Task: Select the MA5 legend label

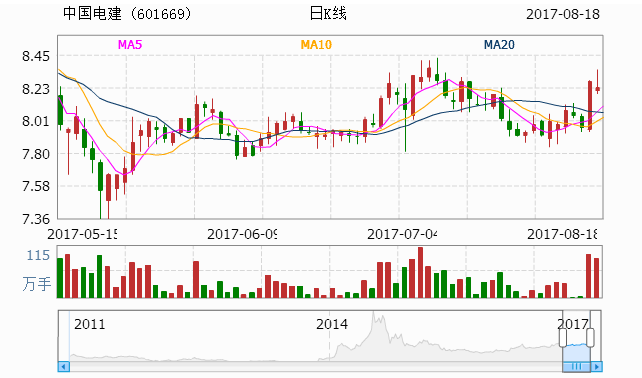Action: (x=130, y=45)
